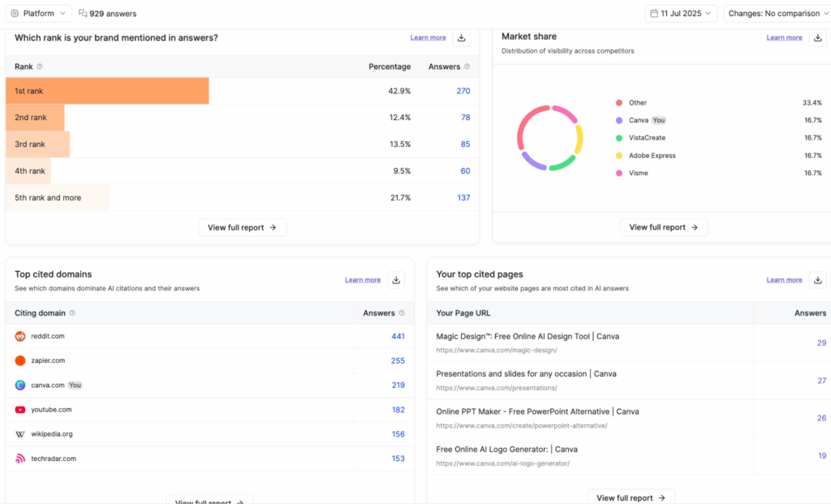
Task: View full report for Market share
Action: click(664, 227)
